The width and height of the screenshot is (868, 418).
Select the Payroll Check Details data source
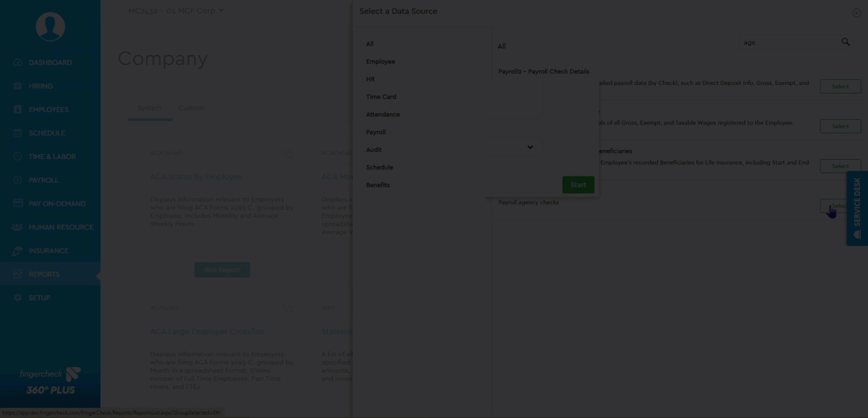[840, 86]
